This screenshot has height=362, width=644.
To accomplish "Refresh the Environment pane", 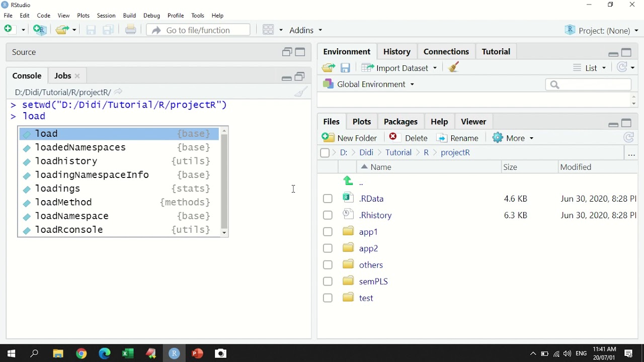I will click(x=622, y=67).
